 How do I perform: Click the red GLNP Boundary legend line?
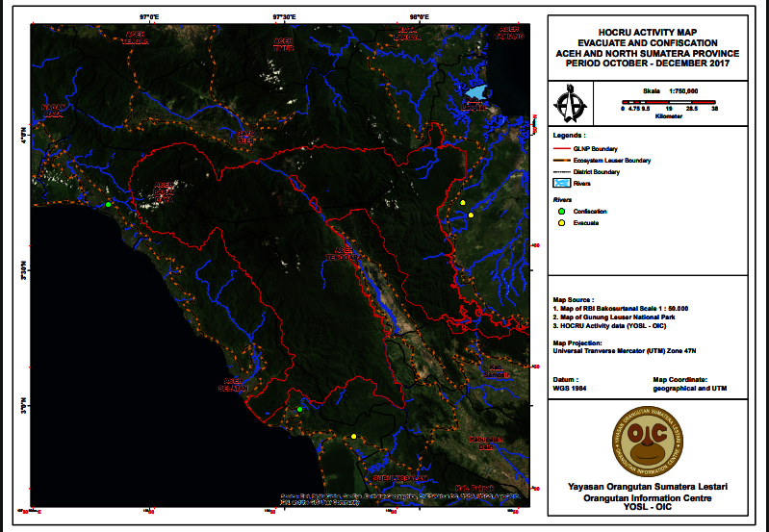tap(560, 149)
